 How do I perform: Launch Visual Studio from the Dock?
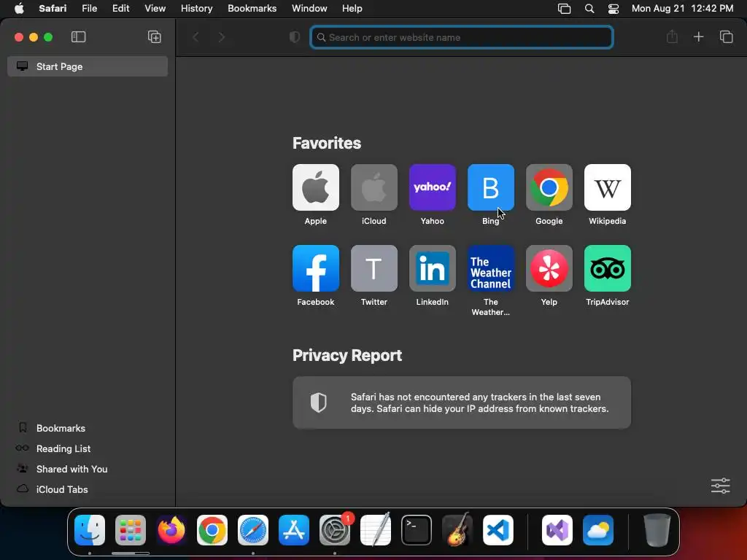pos(557,530)
